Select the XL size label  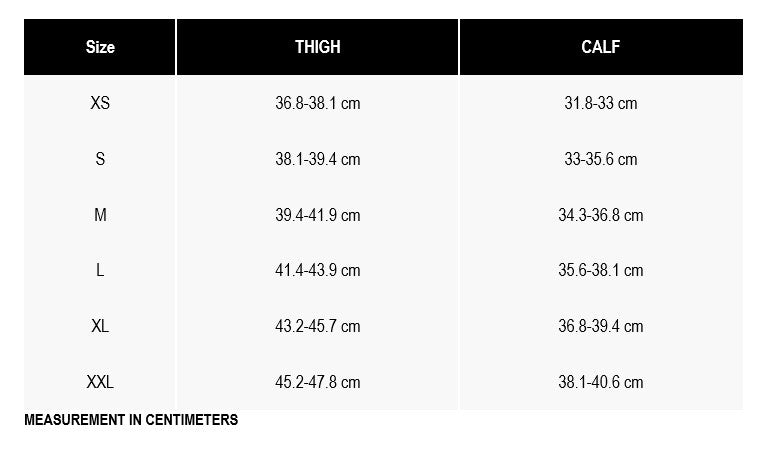point(100,326)
